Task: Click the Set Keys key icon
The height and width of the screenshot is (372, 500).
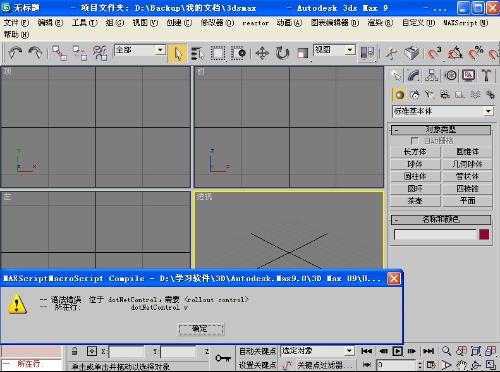Action: coord(223,358)
